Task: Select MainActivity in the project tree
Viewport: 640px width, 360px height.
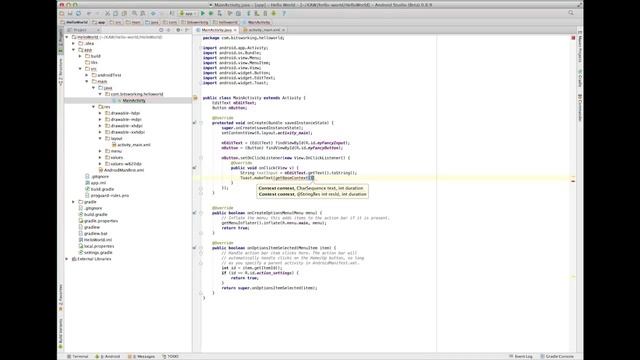Action: [x=134, y=100]
